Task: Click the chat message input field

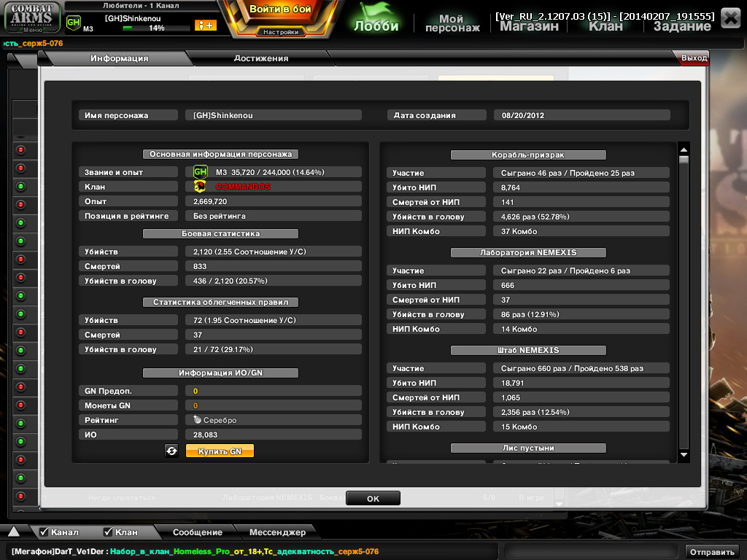Action: click(591, 552)
